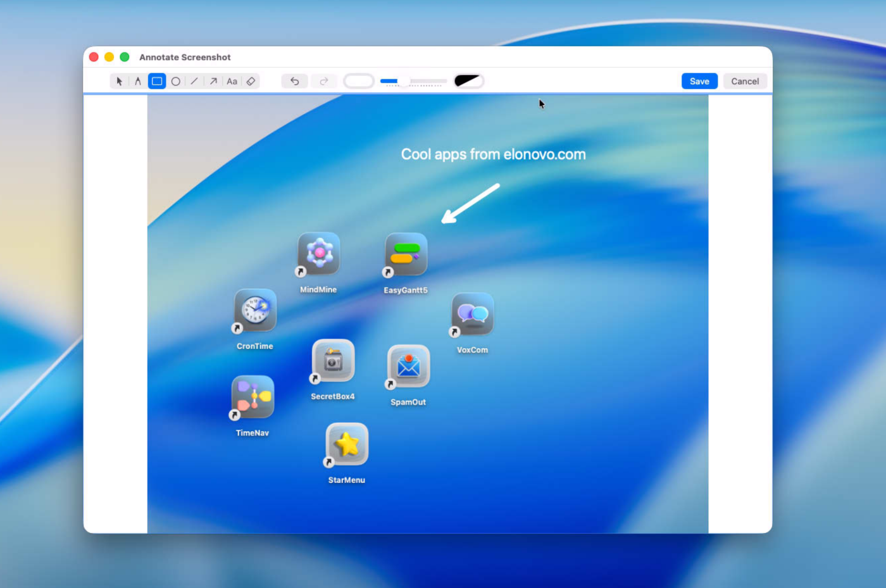Screen dimensions: 886x588
Task: Click the redo arrow button
Action: pyautogui.click(x=324, y=81)
